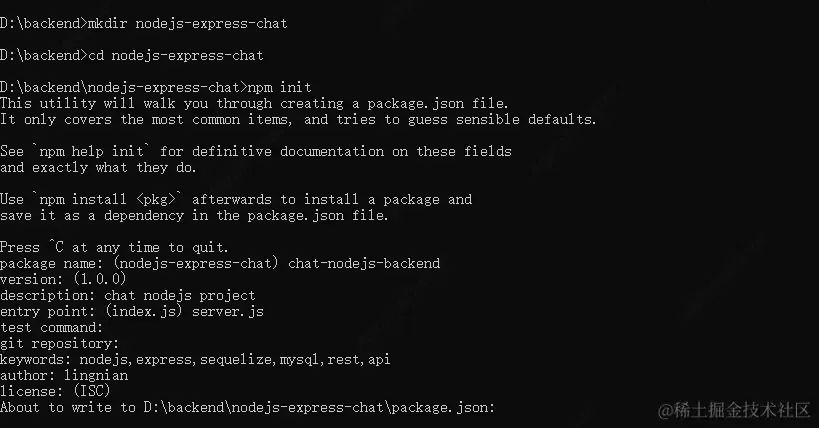Select the npm init command text

pos(279,87)
